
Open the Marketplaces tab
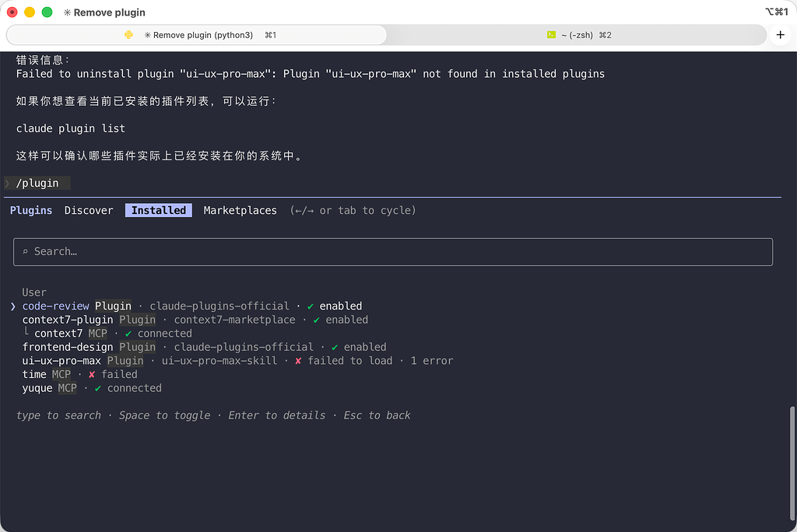click(x=240, y=210)
